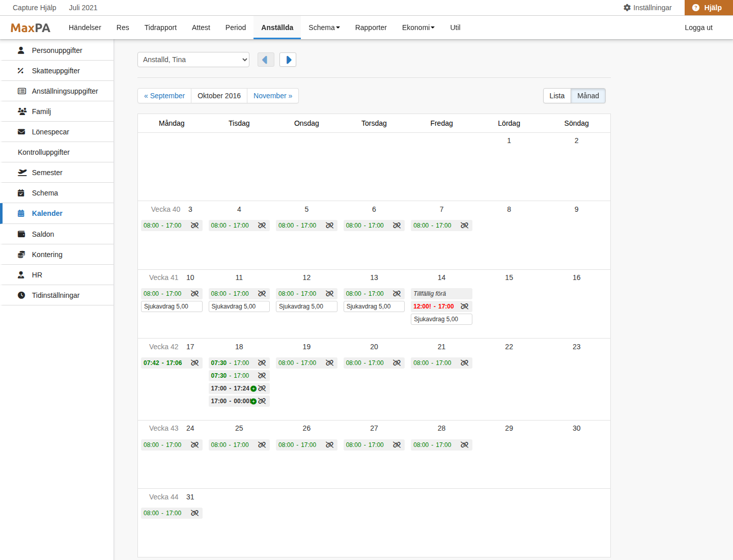Click the Saldon wallet icon

point(21,234)
